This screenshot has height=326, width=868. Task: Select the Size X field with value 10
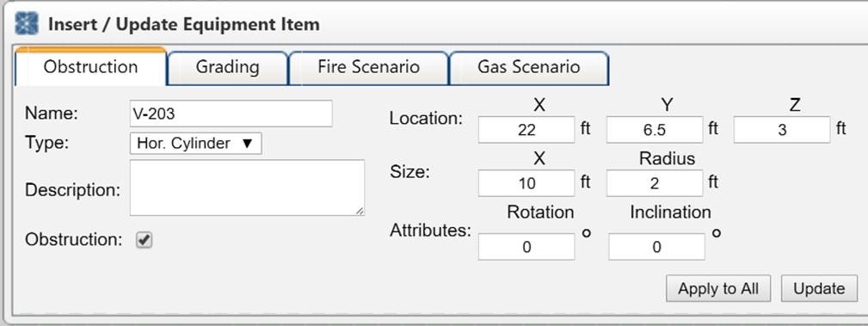[526, 182]
